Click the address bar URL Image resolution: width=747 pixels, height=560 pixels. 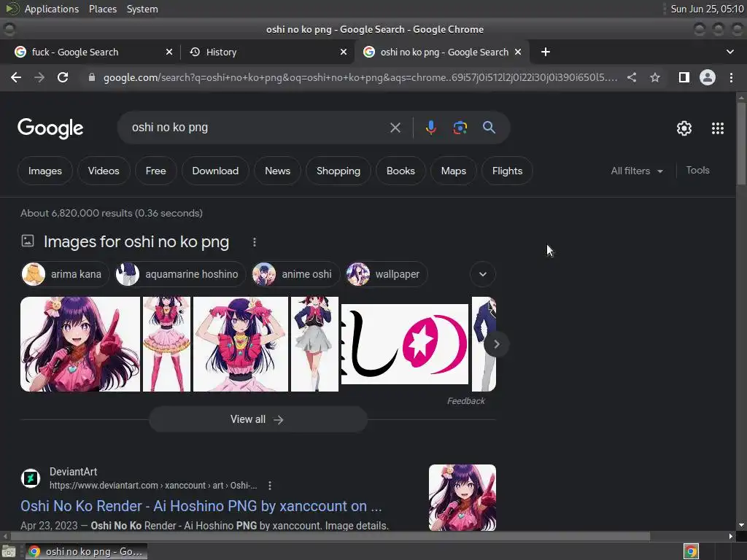[360, 77]
